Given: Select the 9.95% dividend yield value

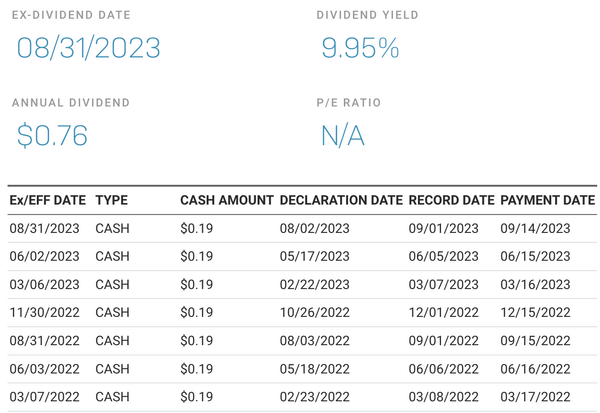Looking at the screenshot, I should [x=360, y=48].
